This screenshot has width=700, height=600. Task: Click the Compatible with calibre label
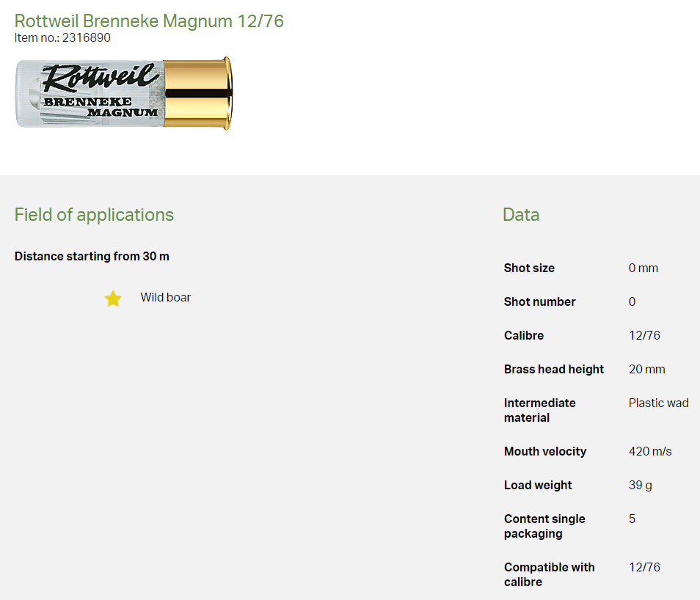pos(549,574)
